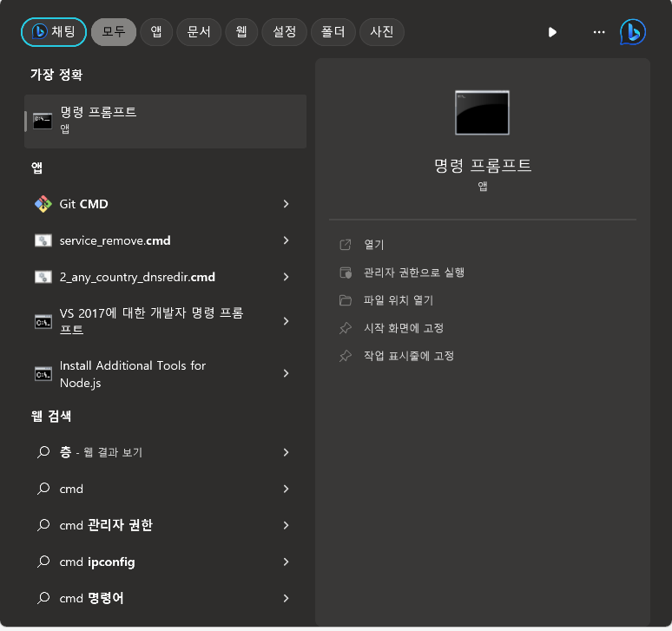The image size is (672, 631).
Task: Click the search icon beside cmd 명령어
Action: pos(43,598)
